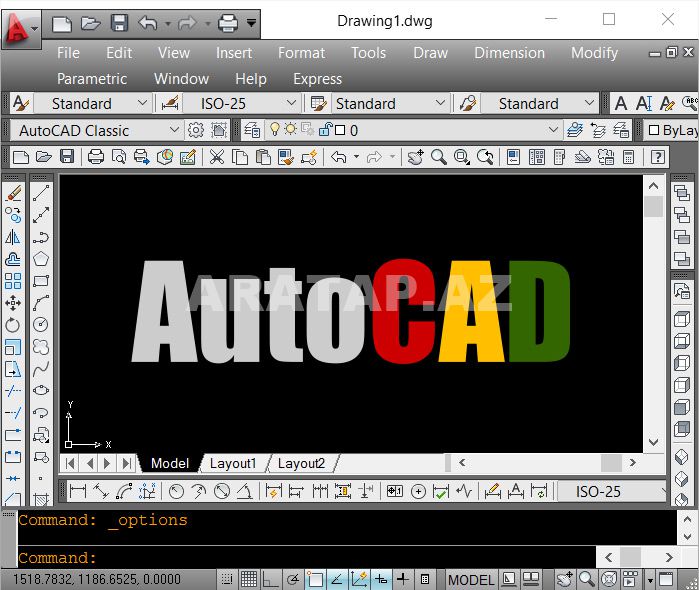
Task: Open the QuickCalc calculator icon
Action: [x=628, y=157]
